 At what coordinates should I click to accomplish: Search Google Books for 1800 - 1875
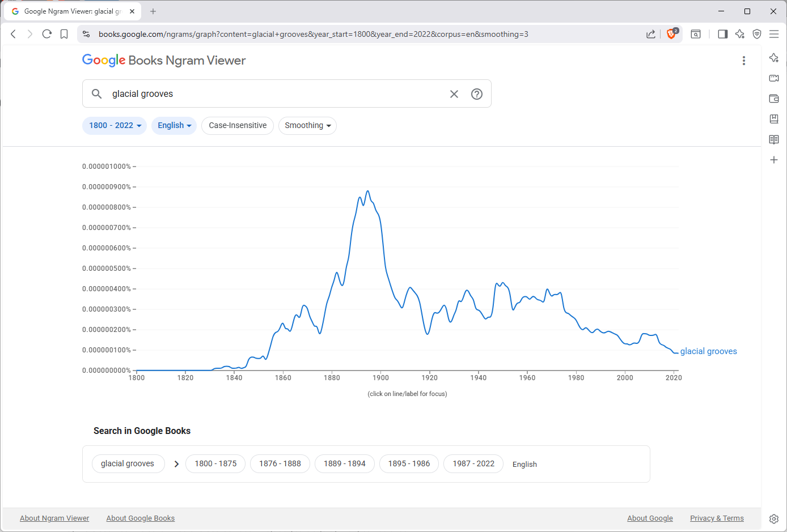pos(215,463)
